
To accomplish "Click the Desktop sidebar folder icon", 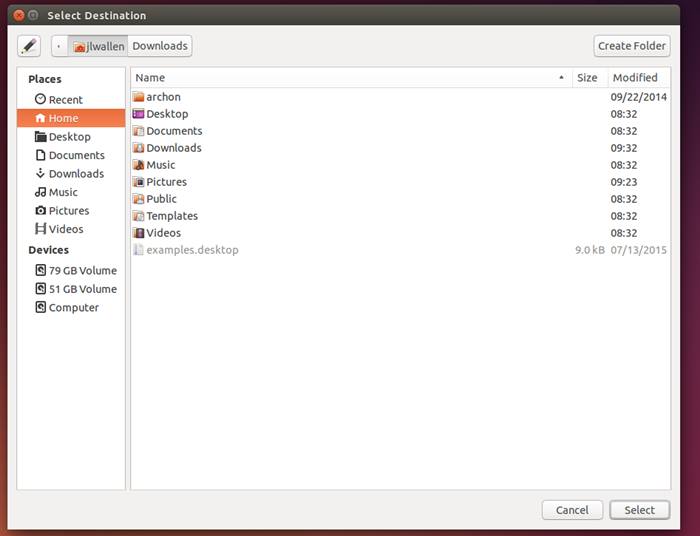I will [x=40, y=137].
